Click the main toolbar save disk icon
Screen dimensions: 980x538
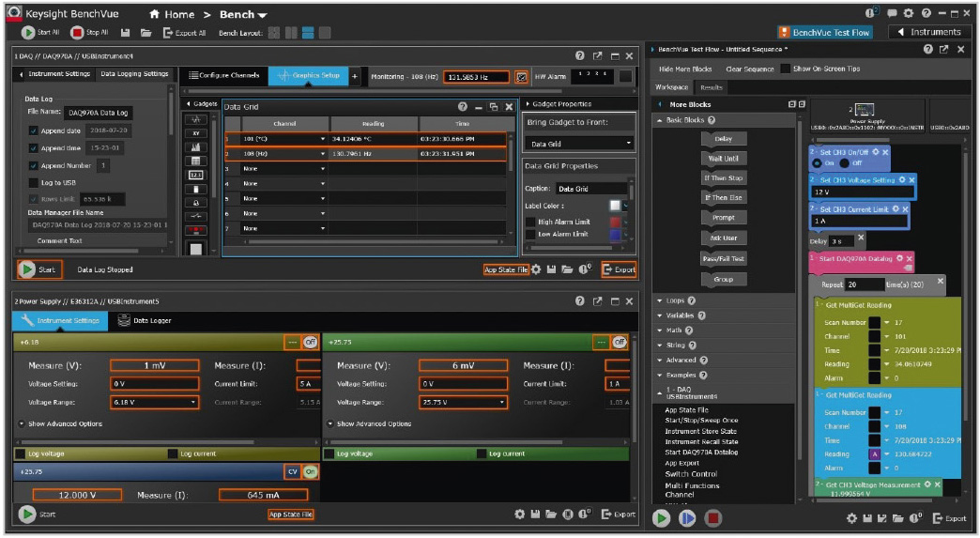[x=125, y=33]
